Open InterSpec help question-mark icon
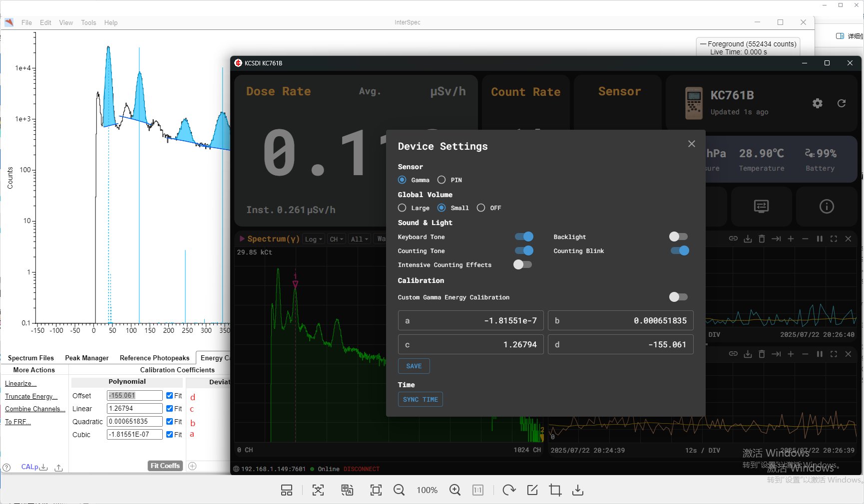864x504 pixels. coord(6,468)
